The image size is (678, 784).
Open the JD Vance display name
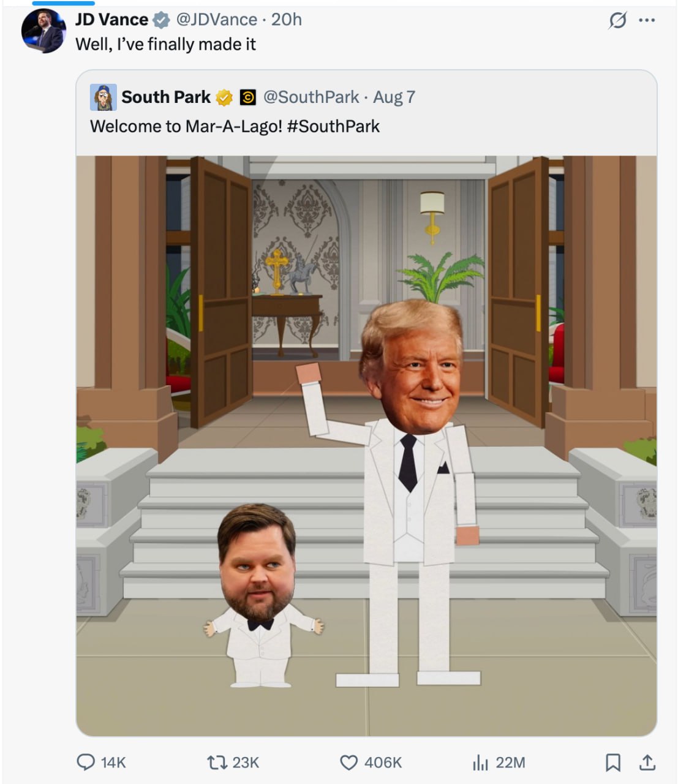point(111,20)
